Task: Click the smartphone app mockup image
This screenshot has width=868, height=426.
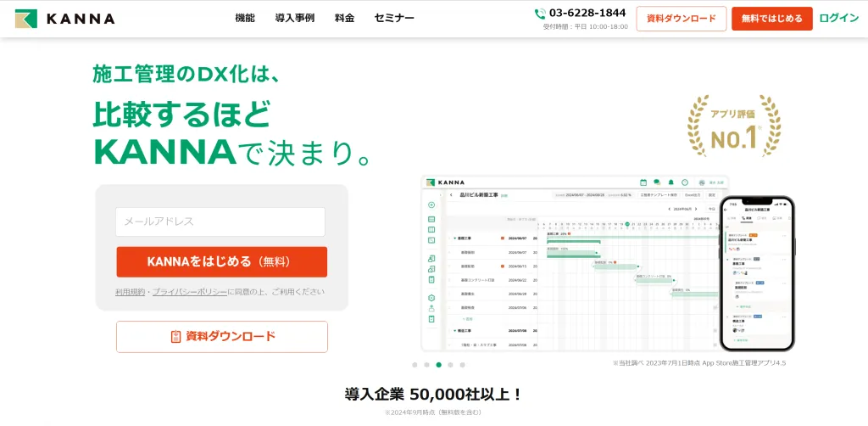Action: [x=757, y=273]
